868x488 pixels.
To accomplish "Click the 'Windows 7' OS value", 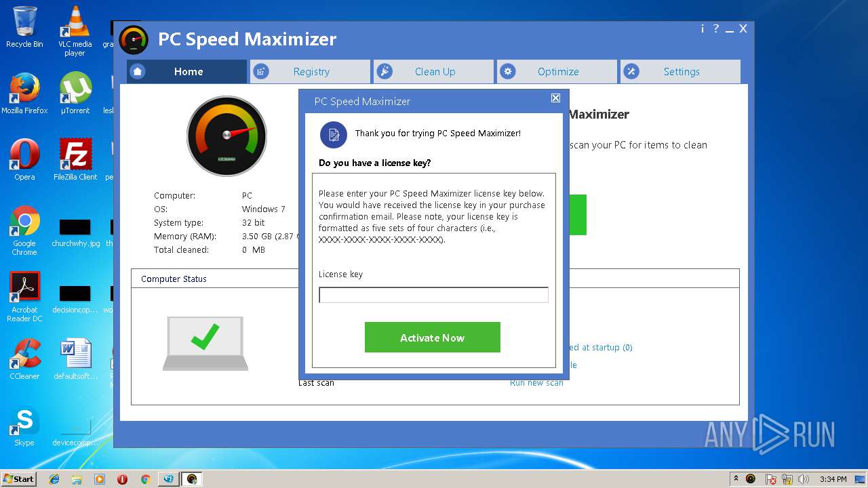I will tap(264, 209).
